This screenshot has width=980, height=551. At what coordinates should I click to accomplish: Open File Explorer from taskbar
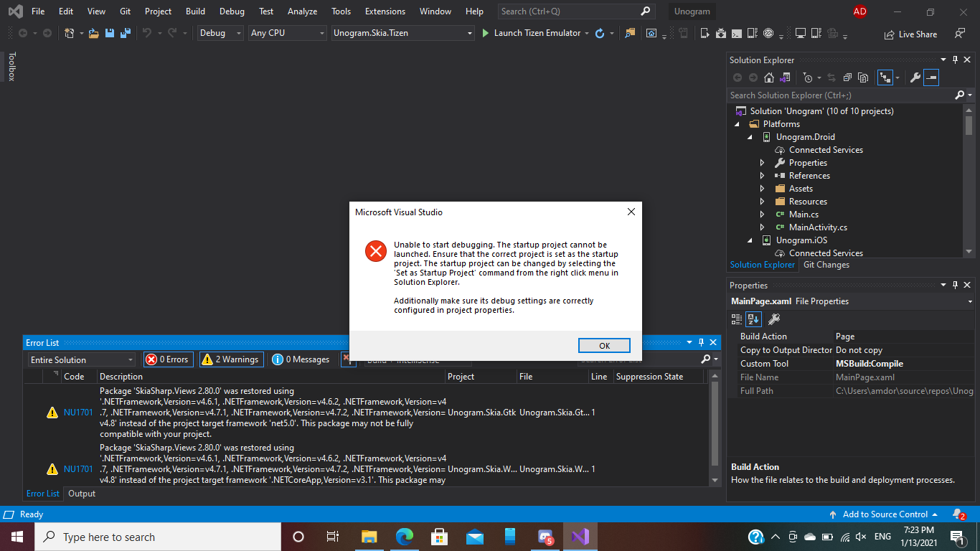pyautogui.click(x=369, y=537)
